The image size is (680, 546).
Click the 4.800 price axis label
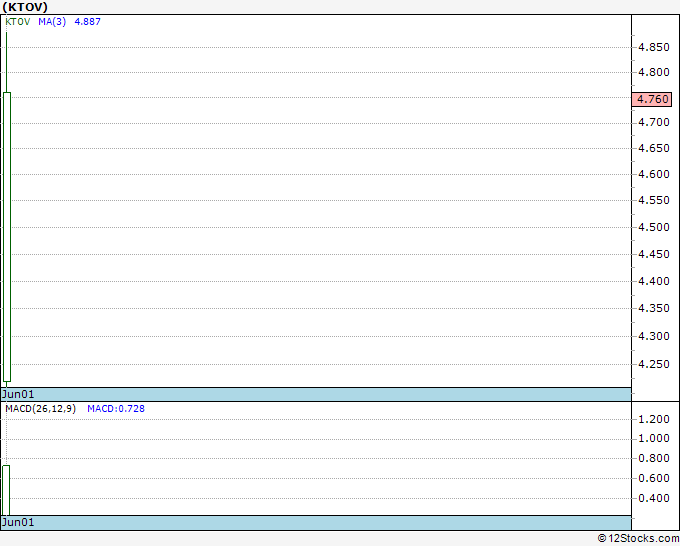point(654,73)
